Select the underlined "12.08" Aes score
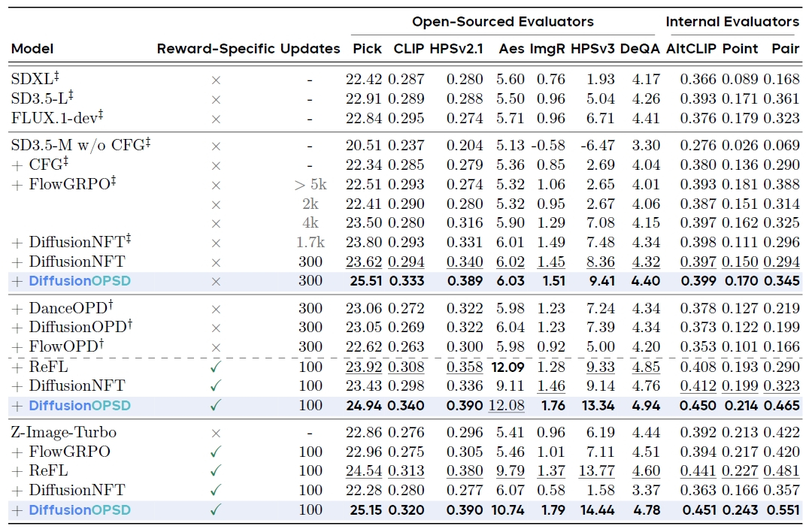This screenshot has width=809, height=532. [x=507, y=406]
